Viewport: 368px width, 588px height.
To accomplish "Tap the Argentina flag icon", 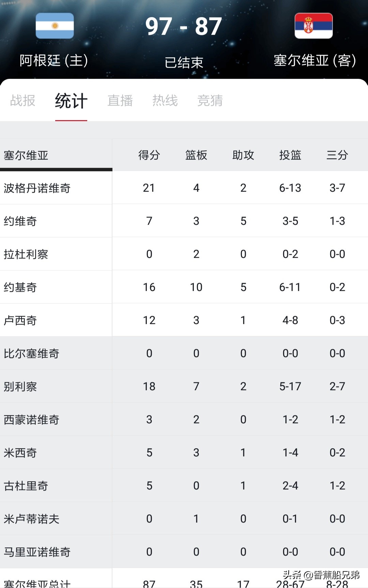I will coord(55,26).
